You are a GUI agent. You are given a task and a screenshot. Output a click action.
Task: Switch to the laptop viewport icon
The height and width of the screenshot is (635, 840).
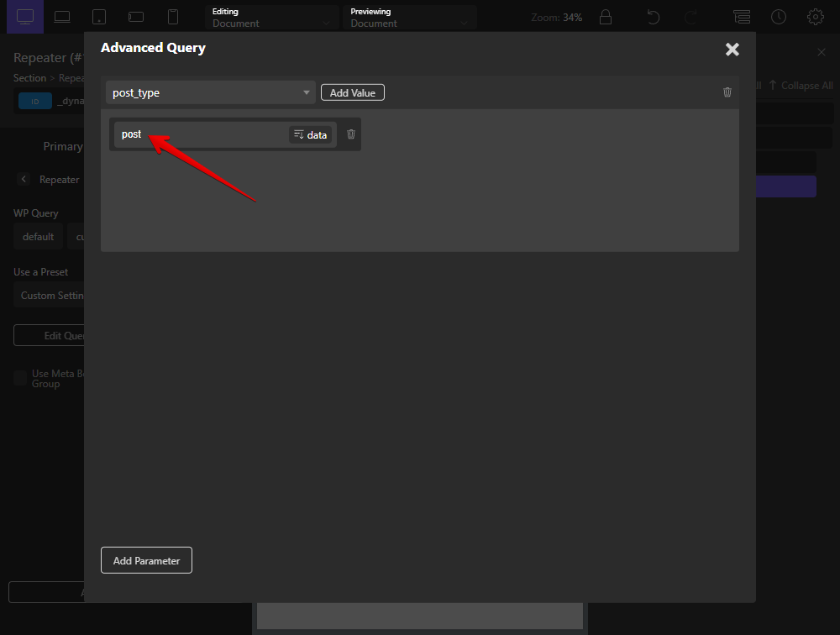pyautogui.click(x=62, y=17)
